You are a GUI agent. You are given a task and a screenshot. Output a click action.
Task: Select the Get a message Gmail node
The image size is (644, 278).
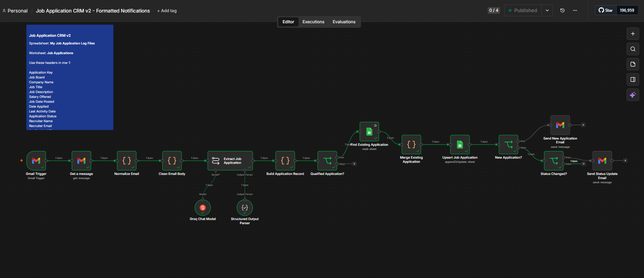pyautogui.click(x=81, y=161)
